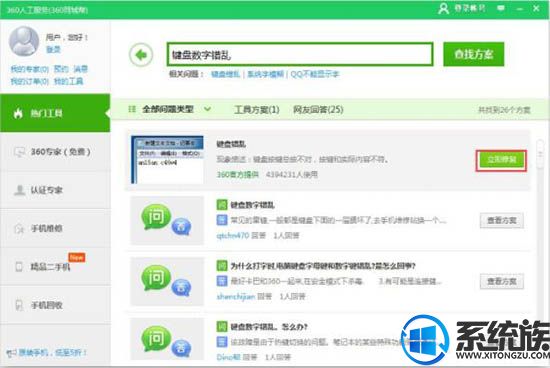
Task: Click the result title 键盘错乱
Action: coord(231,144)
